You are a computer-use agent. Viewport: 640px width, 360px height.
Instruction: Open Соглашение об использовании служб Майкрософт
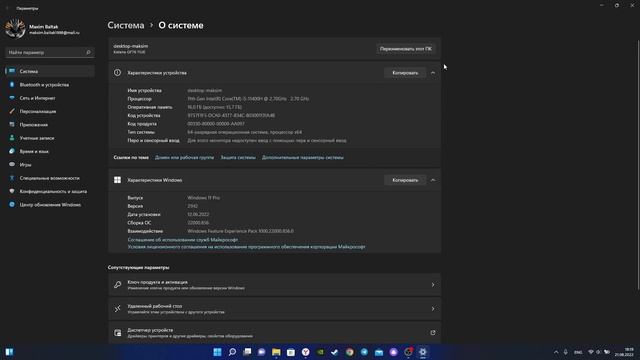click(182, 240)
